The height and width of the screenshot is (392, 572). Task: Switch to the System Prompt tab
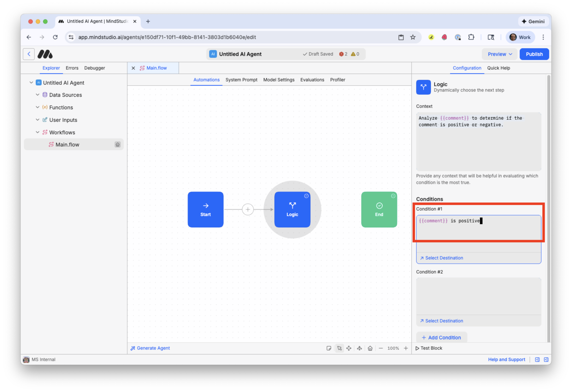pyautogui.click(x=241, y=80)
